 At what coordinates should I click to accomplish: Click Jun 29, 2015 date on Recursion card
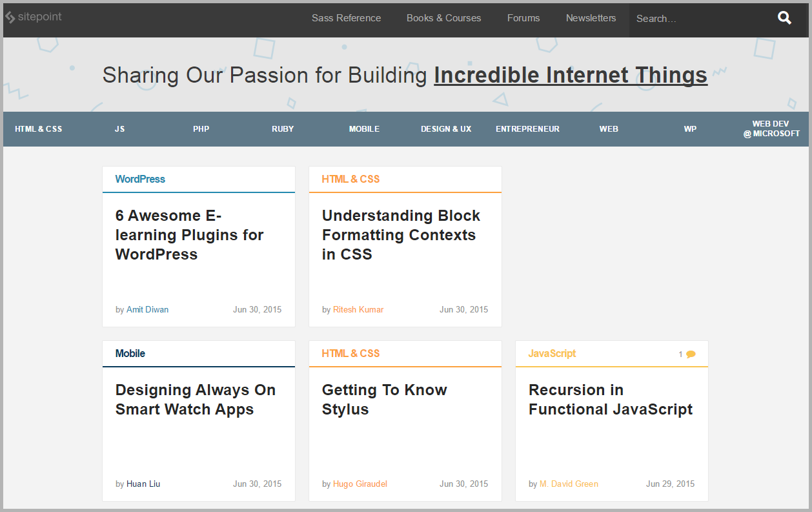coord(671,484)
